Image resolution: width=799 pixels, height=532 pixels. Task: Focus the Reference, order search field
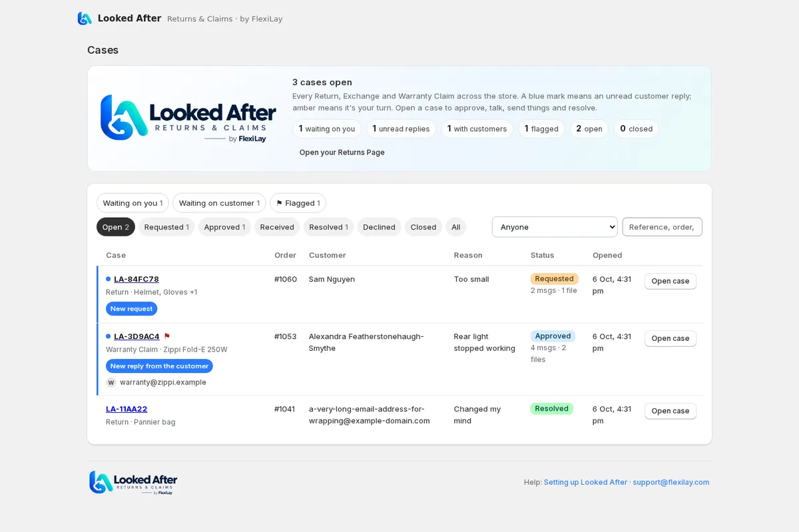click(662, 227)
